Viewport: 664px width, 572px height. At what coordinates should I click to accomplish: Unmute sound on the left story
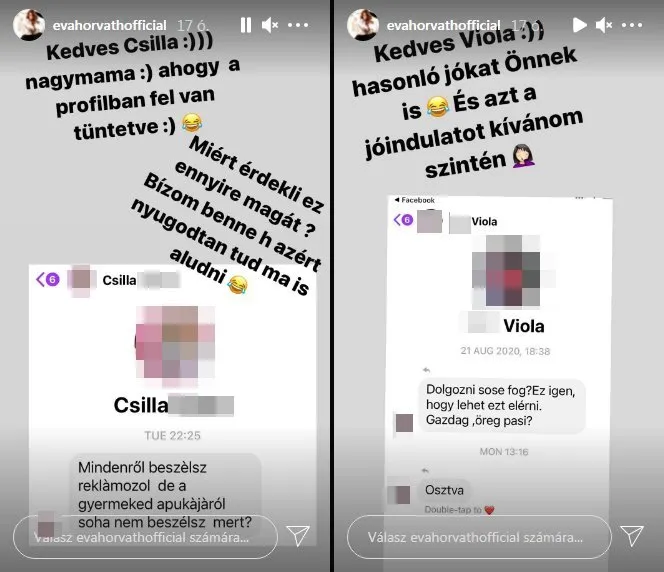click(270, 25)
